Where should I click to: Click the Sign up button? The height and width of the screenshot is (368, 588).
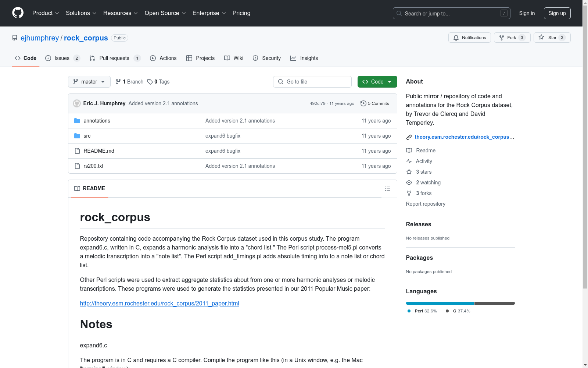click(x=557, y=13)
